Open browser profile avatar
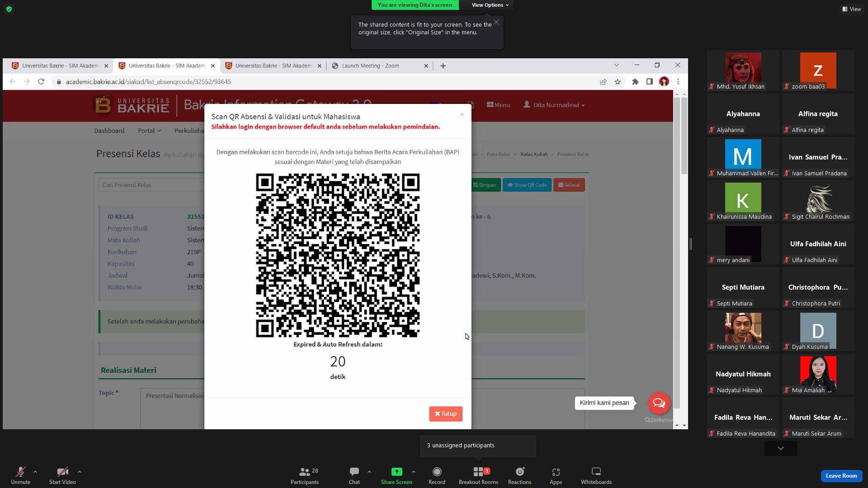 point(664,82)
